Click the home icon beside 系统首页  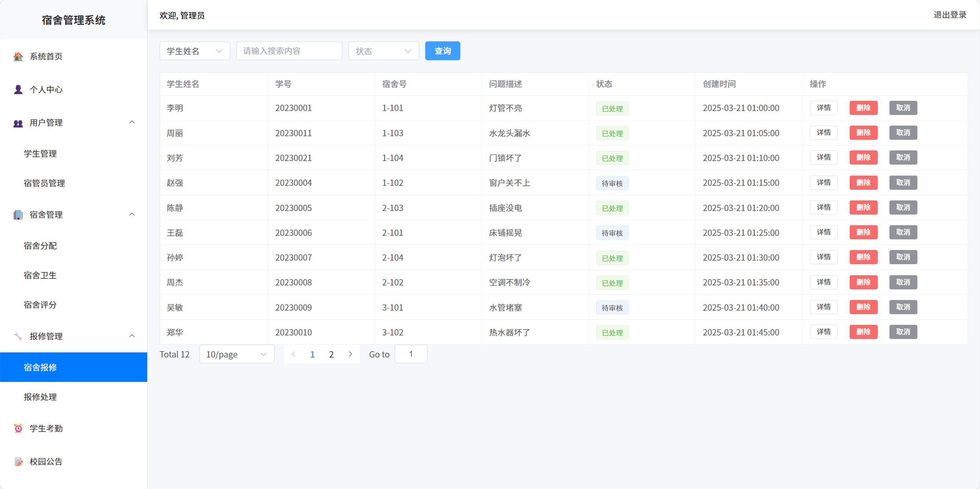point(17,56)
